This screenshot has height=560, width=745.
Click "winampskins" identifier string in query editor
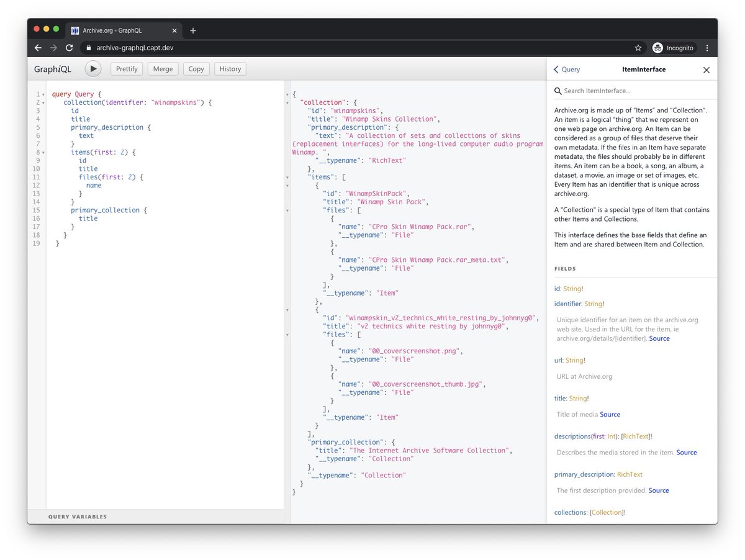[178, 102]
